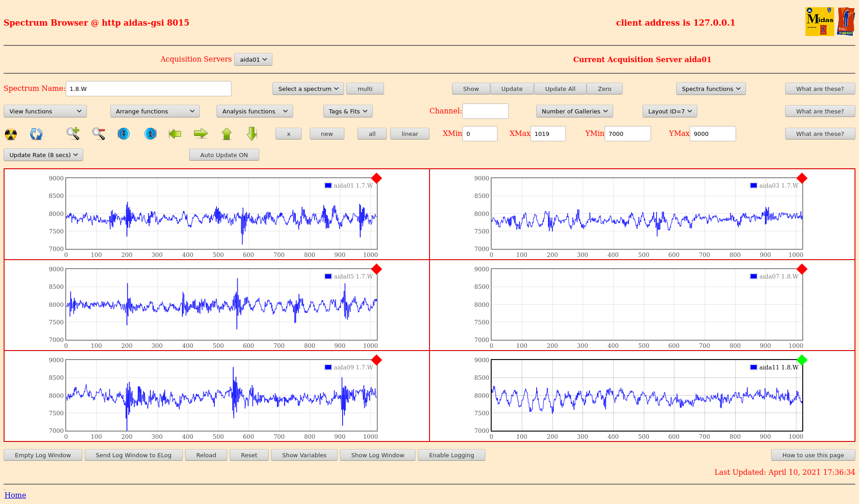Click Send Log Window to ELog
The height and width of the screenshot is (504, 859).
point(134,455)
